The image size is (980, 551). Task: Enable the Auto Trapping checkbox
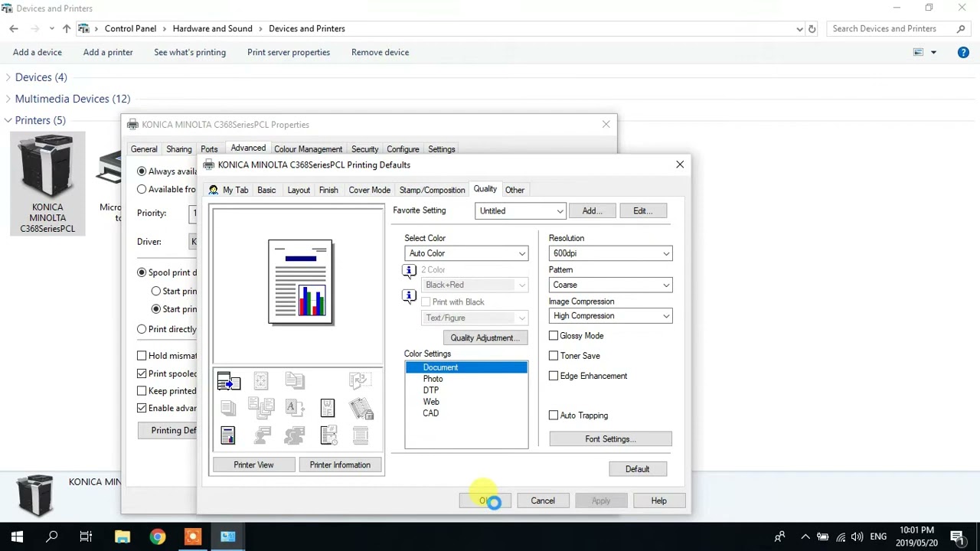(554, 416)
